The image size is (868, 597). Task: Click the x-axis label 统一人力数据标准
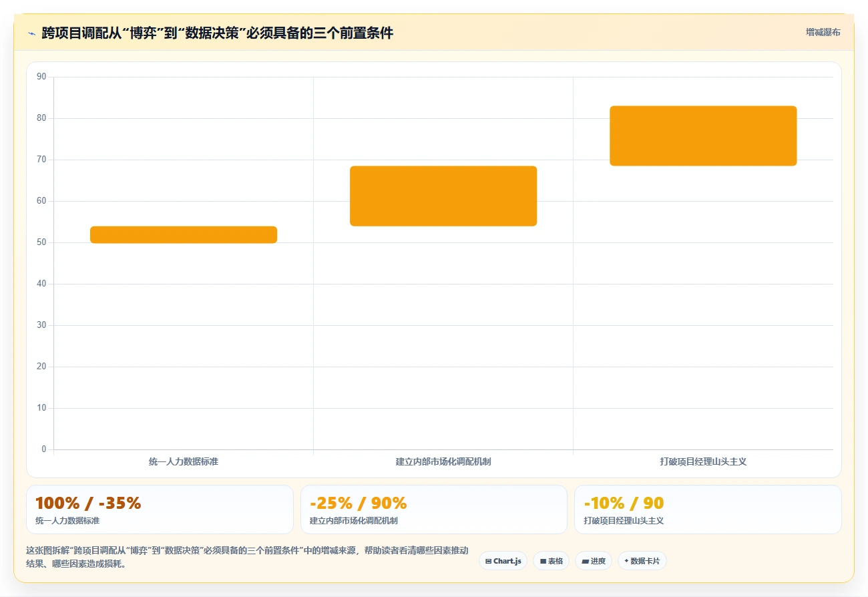[x=184, y=461]
